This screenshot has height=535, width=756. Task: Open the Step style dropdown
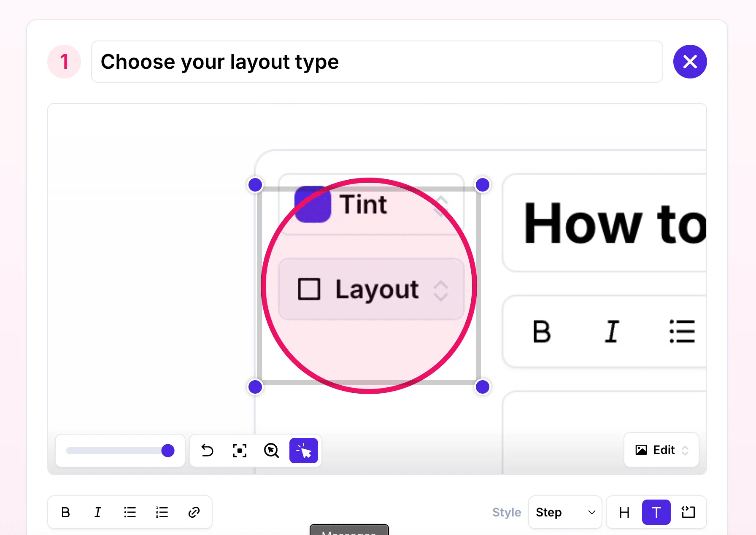[565, 512]
